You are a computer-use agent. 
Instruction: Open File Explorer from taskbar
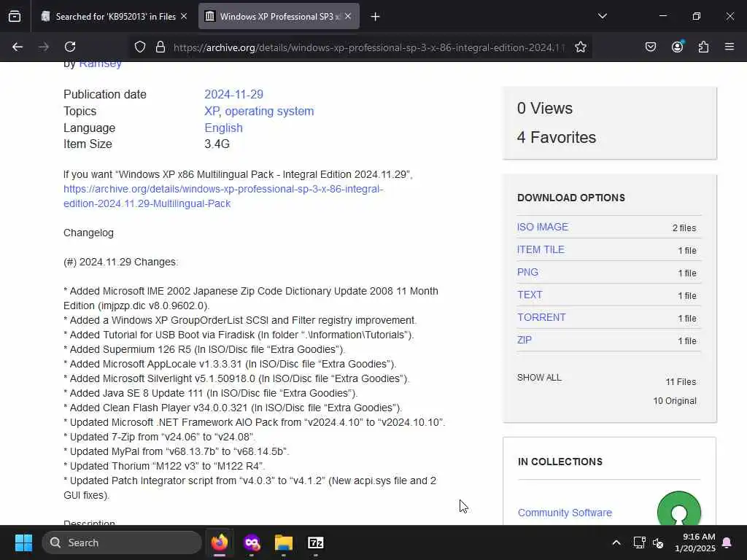pyautogui.click(x=284, y=542)
